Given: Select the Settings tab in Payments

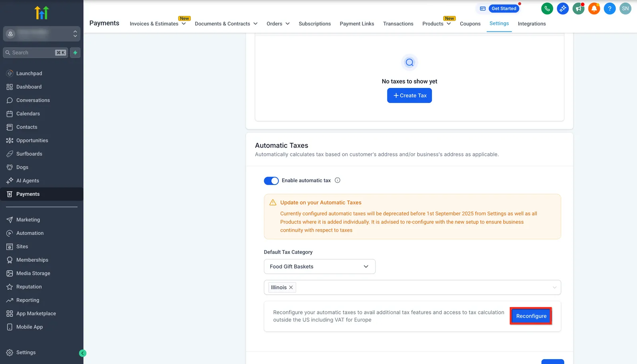Looking at the screenshot, I should pyautogui.click(x=499, y=23).
